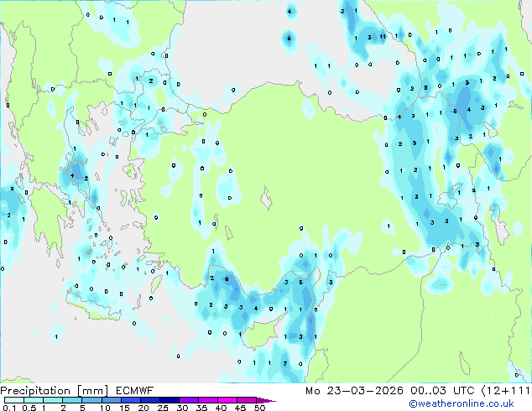
Task: Choose the 10–15 mm legend swatch
Action: pos(111,400)
